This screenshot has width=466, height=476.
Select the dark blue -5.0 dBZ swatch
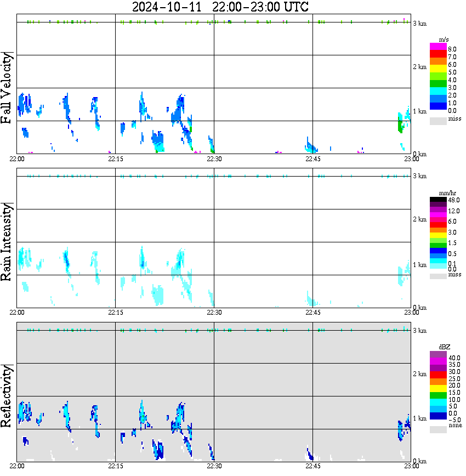pyautogui.click(x=438, y=416)
